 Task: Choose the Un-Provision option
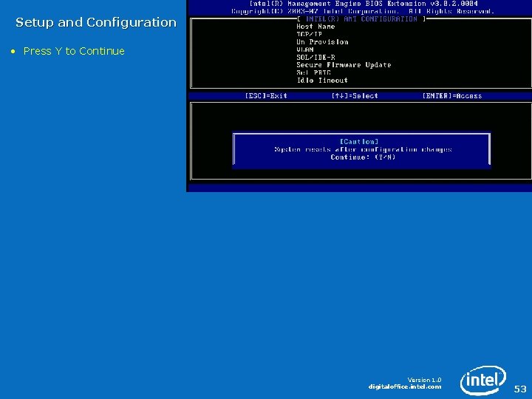point(322,42)
